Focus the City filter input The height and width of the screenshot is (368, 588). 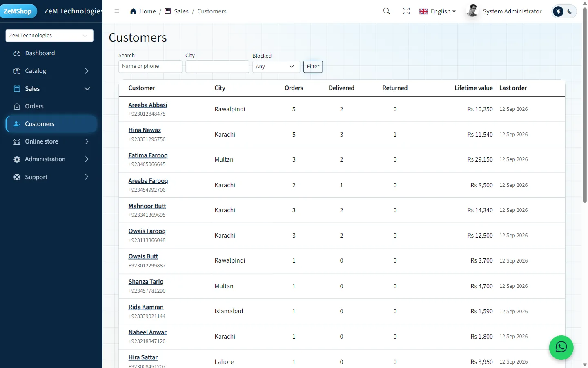pos(217,67)
